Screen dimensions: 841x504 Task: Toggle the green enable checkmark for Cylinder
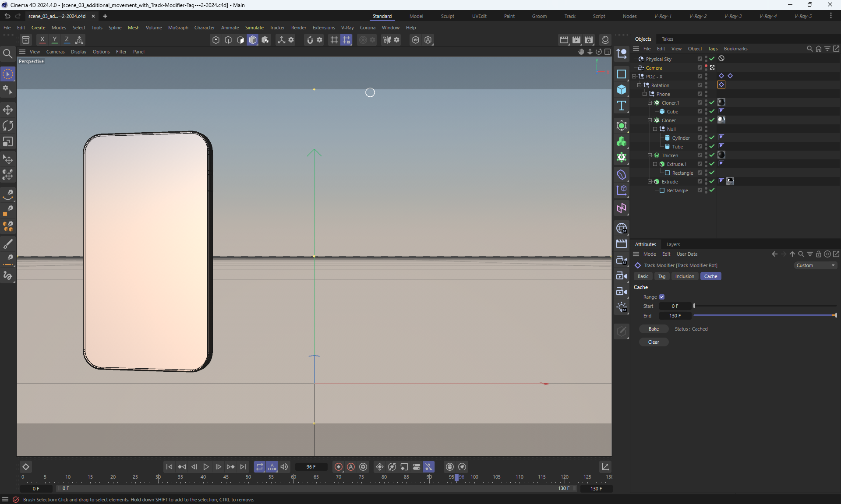[x=712, y=137]
